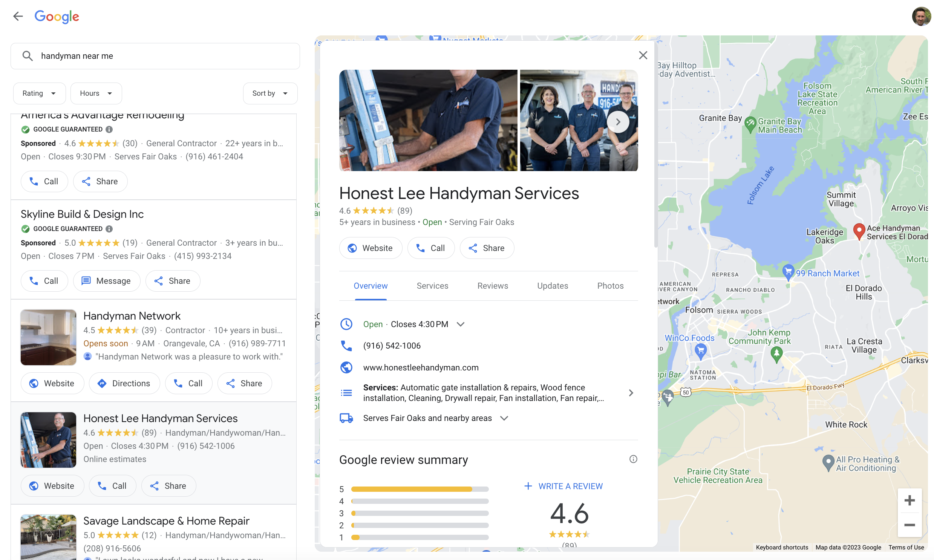This screenshot has width=934, height=560.
Task: Click Directions button for Handyman Network
Action: [x=124, y=383]
